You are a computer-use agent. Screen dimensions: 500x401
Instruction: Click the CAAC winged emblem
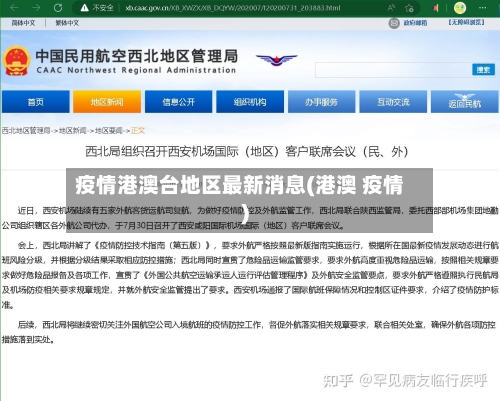[x=276, y=60]
